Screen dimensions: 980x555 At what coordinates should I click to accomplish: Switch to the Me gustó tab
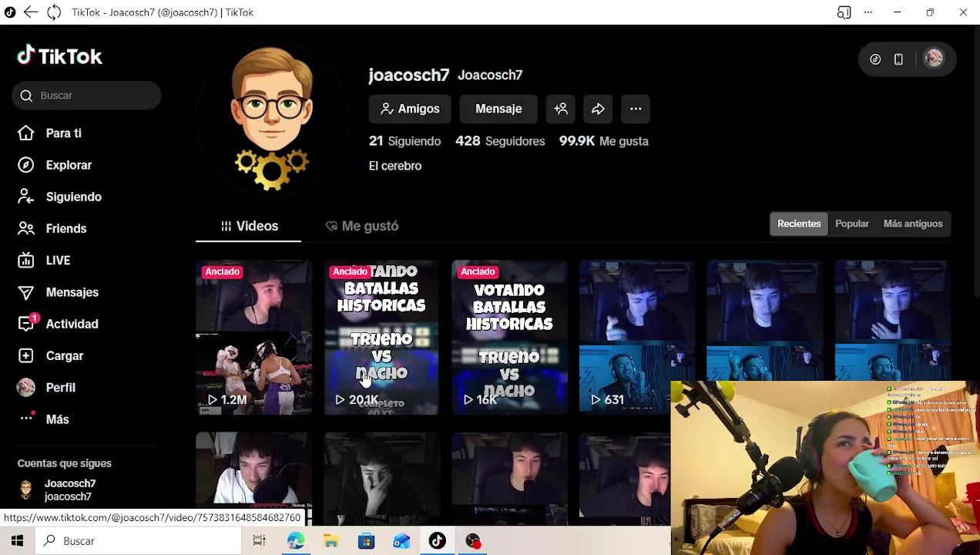(x=362, y=226)
